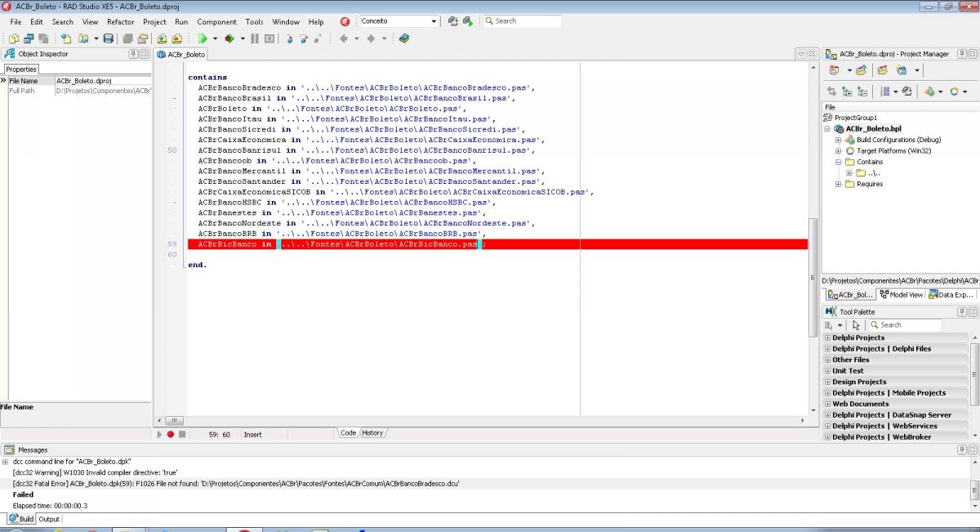980x532 pixels.
Task: Click the Save Desktop layout icon
Action: pyautogui.click(x=453, y=21)
